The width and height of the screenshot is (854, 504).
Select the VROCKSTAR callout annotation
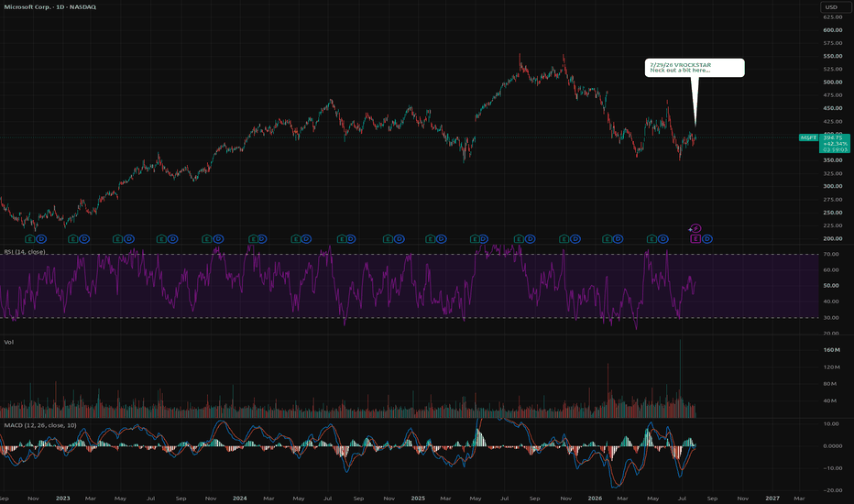(695, 68)
